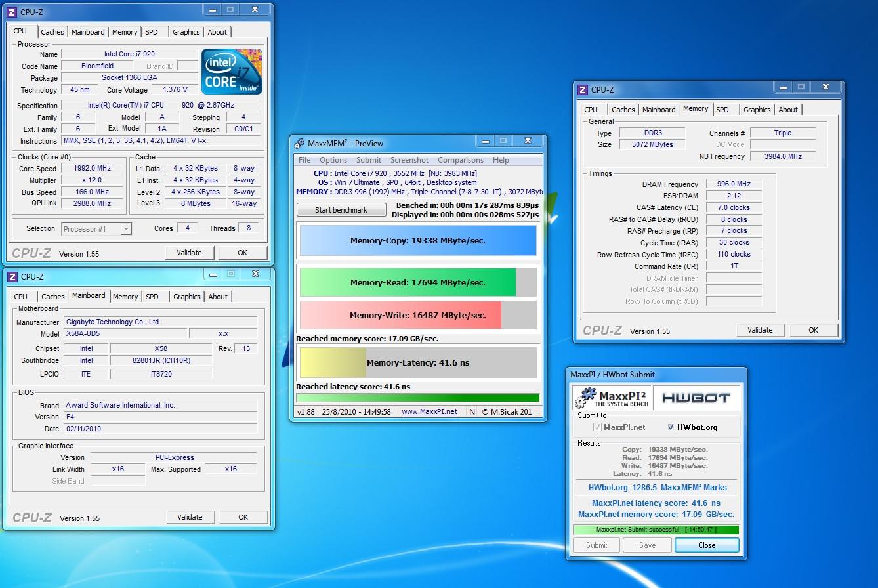This screenshot has height=588, width=878.
Task: Switch to Caches tab in top-left CPU-Z
Action: coord(52,32)
